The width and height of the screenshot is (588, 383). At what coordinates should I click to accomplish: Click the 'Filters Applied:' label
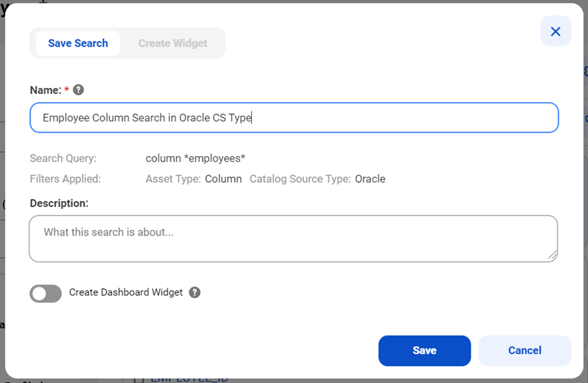tap(65, 179)
